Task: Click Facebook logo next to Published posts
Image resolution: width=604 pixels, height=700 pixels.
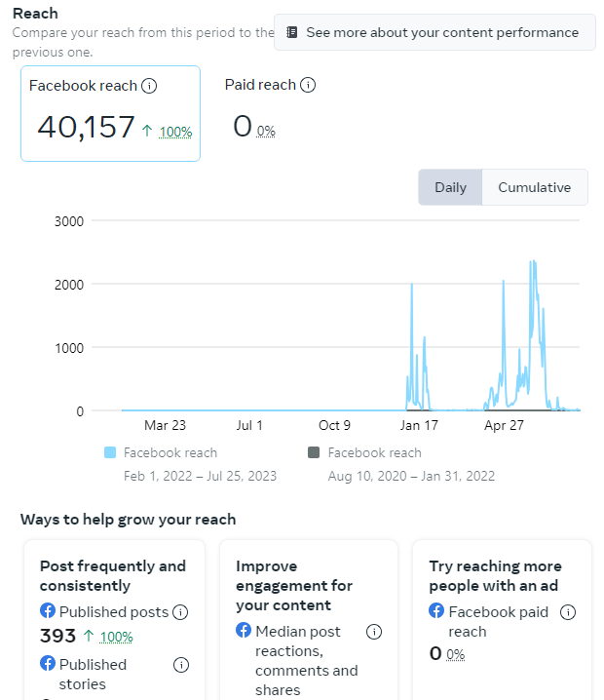Action: point(48,610)
